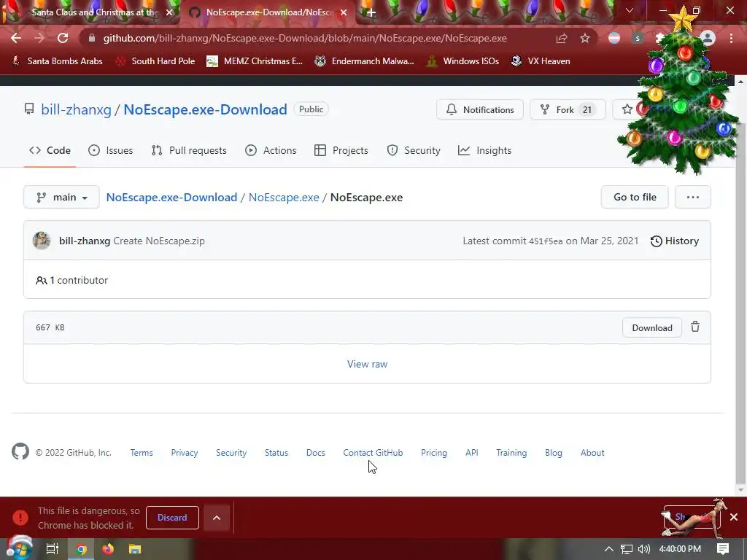The width and height of the screenshot is (747, 560).
Task: Open the Windows ISOs bookmark
Action: 462,61
